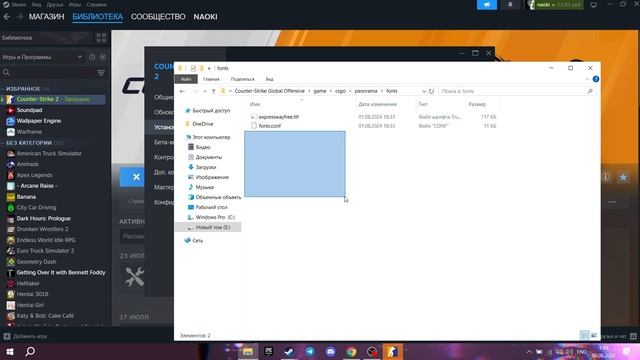Open Быстрый доступ in Explorer navigation pane
640x360 pixels.
tap(211, 111)
